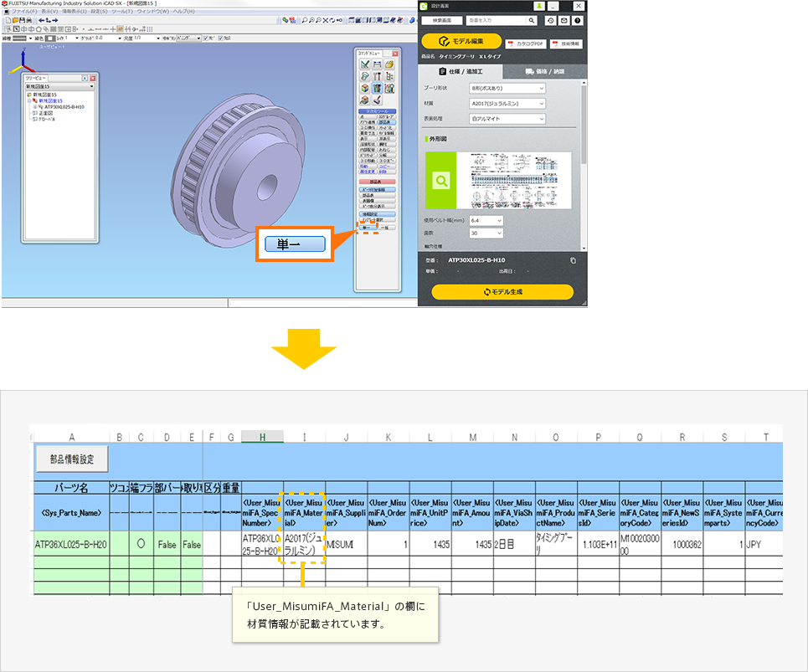Click the line color swatch in toolbar

click(50, 38)
